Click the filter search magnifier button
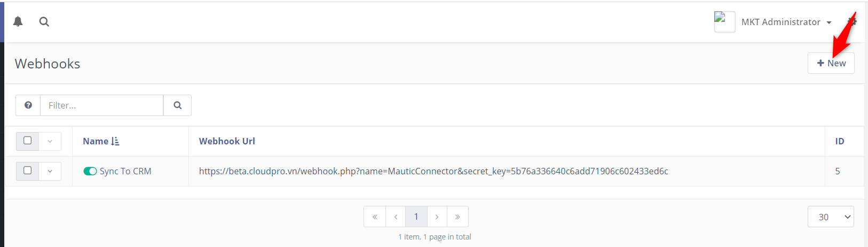 tap(177, 105)
